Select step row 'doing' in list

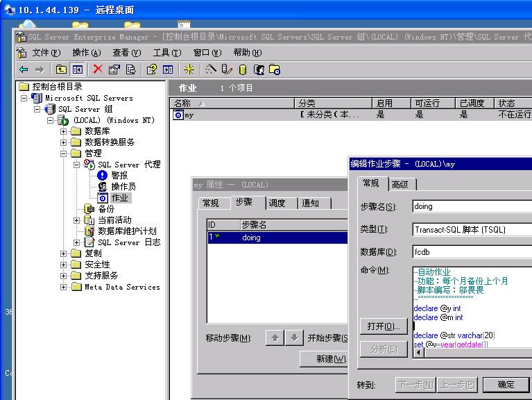(277, 237)
